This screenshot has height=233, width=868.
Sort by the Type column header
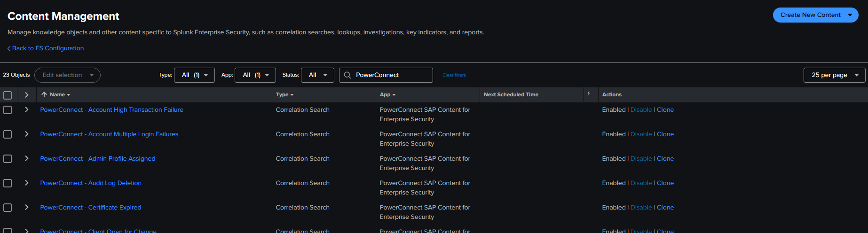284,95
